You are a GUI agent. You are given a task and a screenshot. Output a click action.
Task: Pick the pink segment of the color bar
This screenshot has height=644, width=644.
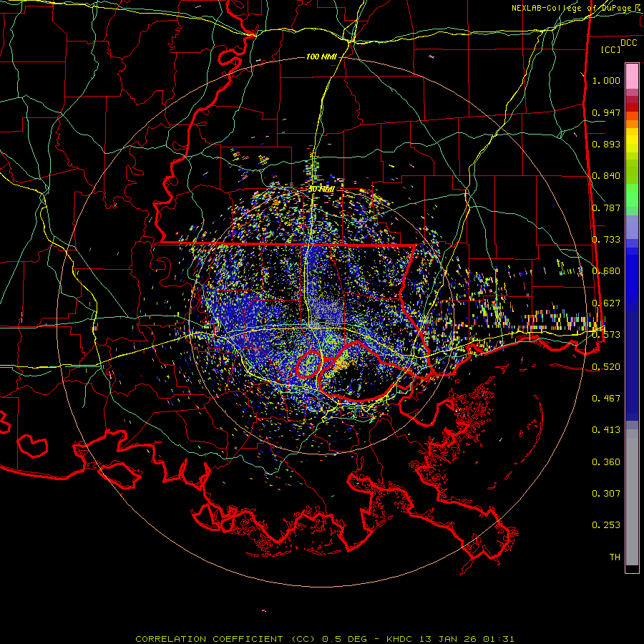[632, 77]
